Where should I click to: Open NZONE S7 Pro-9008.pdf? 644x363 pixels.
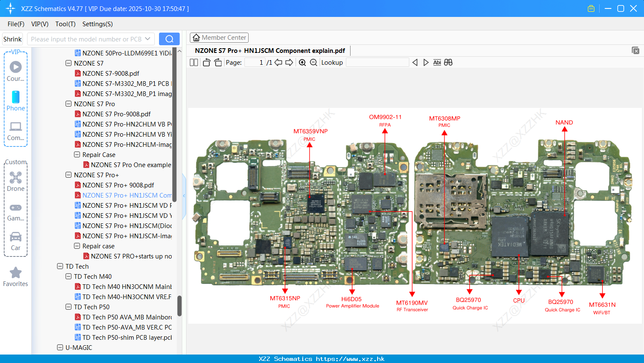[116, 114]
